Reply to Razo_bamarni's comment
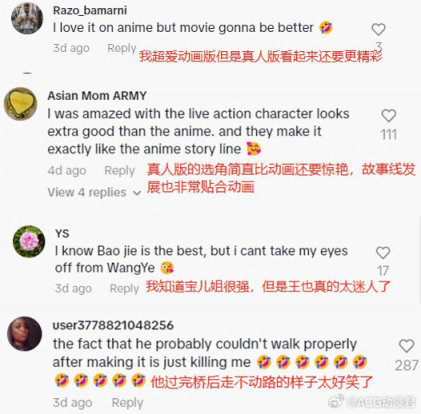Viewport: 421px width, 414px height. (122, 48)
